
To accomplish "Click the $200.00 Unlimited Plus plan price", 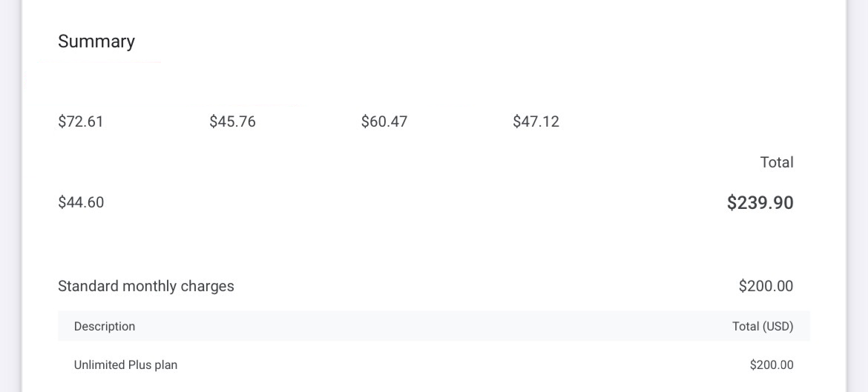I will click(772, 365).
